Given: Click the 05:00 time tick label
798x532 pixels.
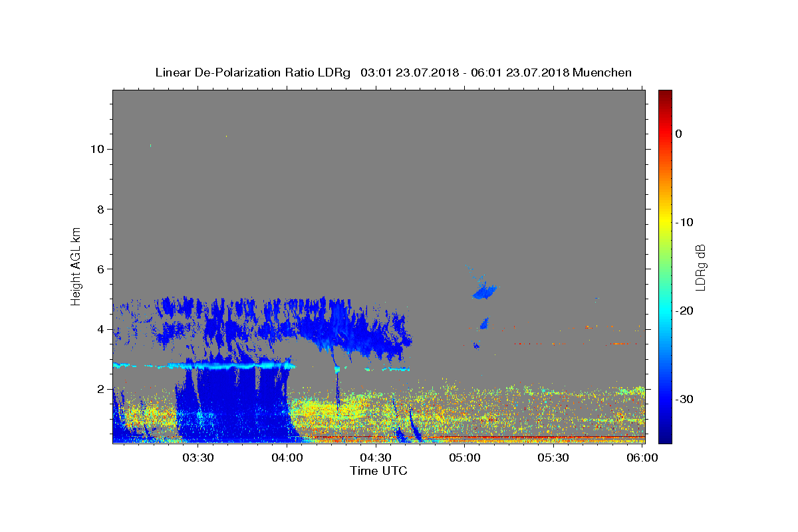Looking at the screenshot, I should 464,458.
